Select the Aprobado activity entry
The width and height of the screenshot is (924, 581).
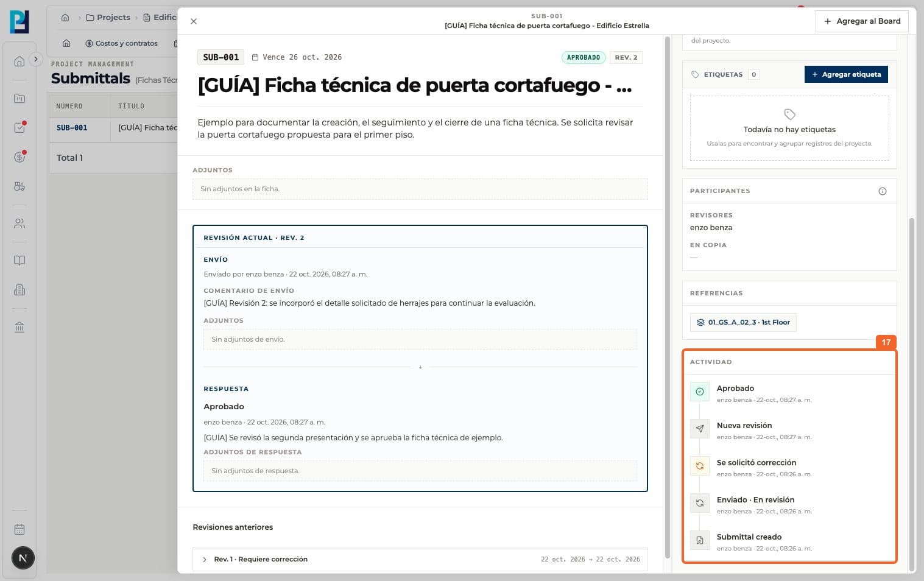coord(789,394)
